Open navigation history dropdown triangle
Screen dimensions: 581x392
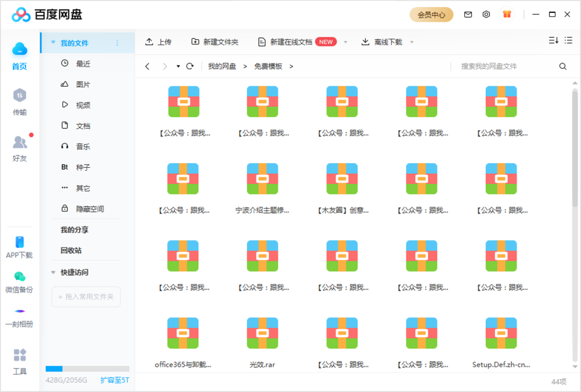tap(178, 66)
